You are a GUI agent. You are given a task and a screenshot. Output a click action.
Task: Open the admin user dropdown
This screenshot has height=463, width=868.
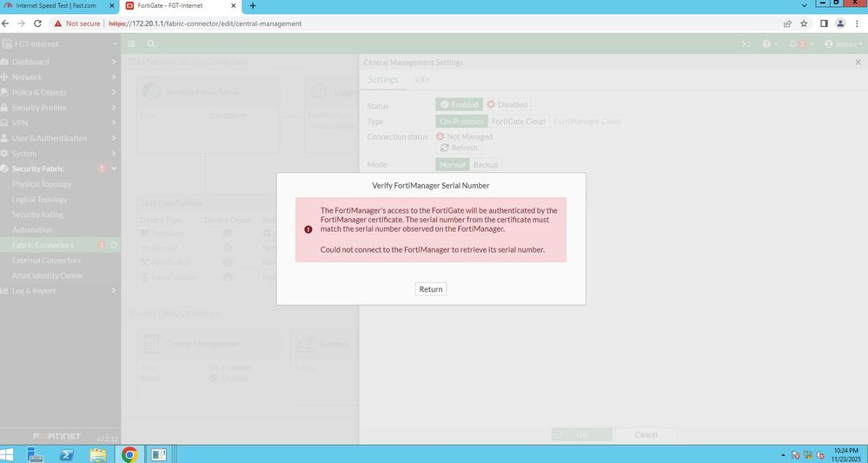(x=843, y=43)
